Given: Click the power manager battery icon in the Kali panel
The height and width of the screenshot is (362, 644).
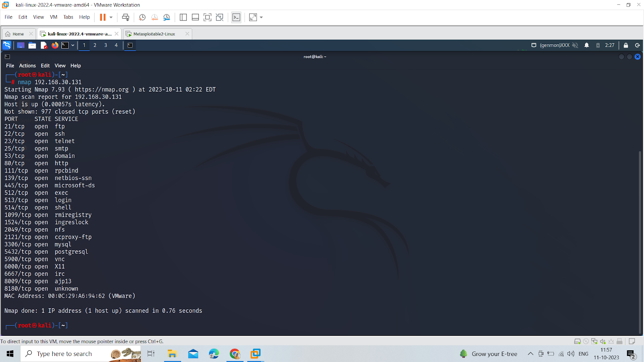Looking at the screenshot, I should [598, 45].
